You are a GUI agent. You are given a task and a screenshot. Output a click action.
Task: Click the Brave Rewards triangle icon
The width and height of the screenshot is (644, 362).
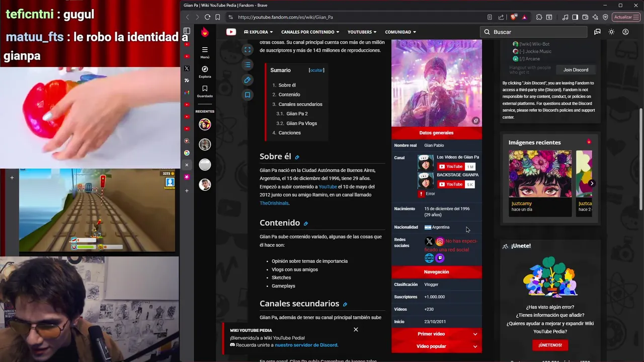tap(524, 17)
